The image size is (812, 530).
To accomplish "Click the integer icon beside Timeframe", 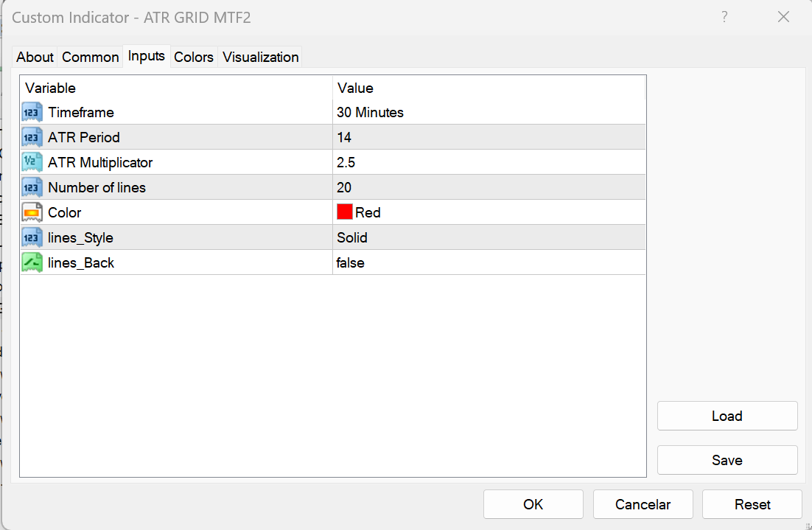I will point(32,113).
